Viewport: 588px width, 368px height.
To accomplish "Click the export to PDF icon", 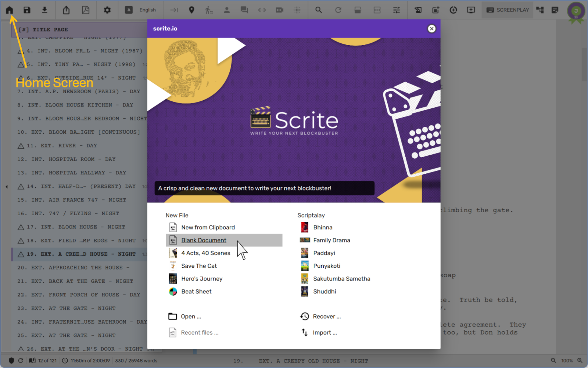I will (86, 10).
